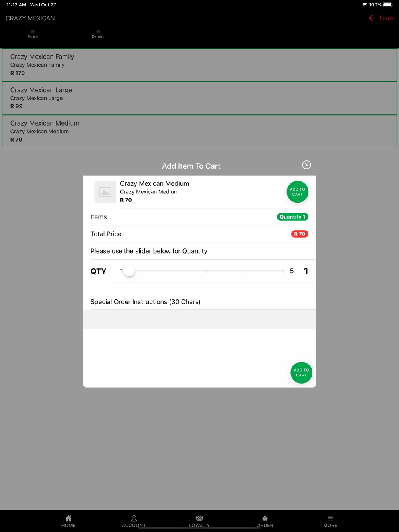The width and height of the screenshot is (399, 532).
Task: Tap the Home icon in bottom bar
Action: click(x=69, y=518)
